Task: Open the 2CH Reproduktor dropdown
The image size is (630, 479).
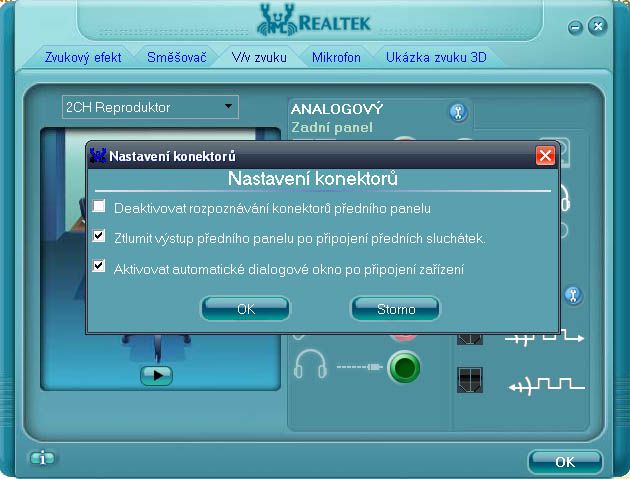Action: tap(150, 107)
